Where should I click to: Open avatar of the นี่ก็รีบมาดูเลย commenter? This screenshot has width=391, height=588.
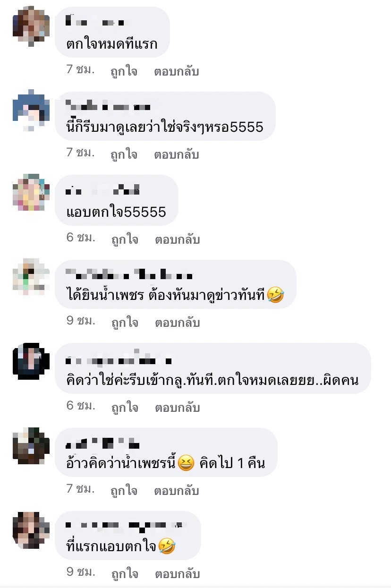[31, 109]
